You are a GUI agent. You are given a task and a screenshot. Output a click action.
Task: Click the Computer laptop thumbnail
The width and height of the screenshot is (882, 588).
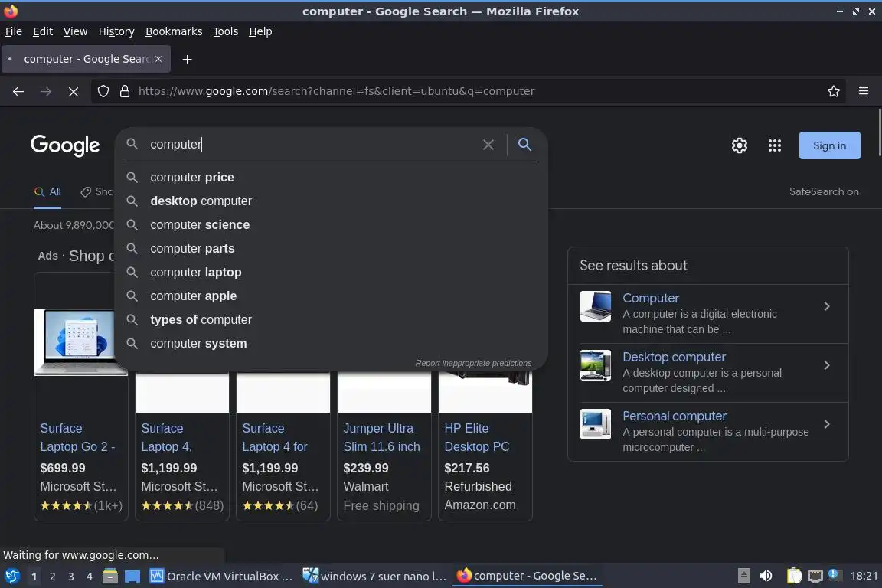click(596, 307)
